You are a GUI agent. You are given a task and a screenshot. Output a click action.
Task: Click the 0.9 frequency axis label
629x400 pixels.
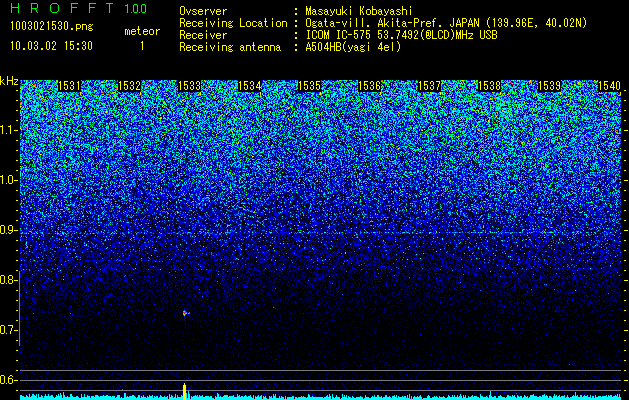coord(7,230)
